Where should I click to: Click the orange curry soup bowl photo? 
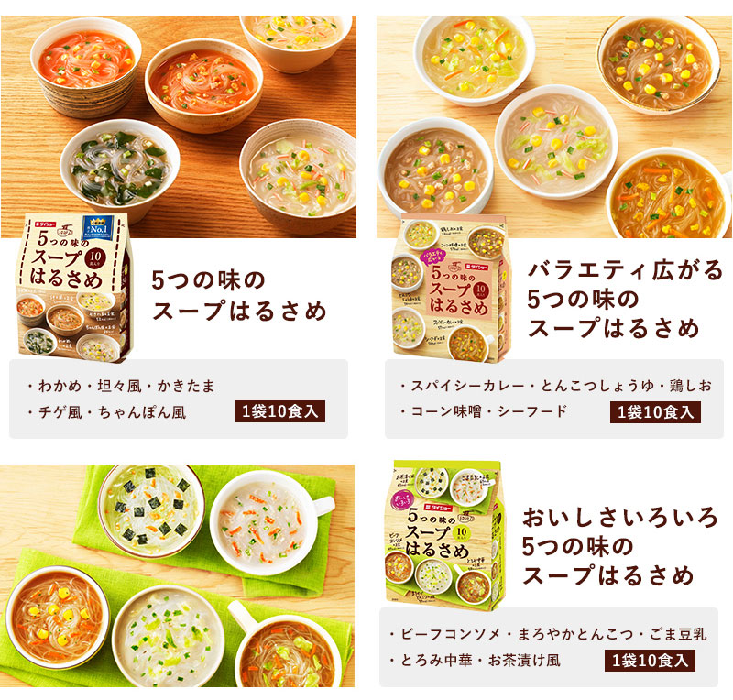pyautogui.click(x=667, y=194)
